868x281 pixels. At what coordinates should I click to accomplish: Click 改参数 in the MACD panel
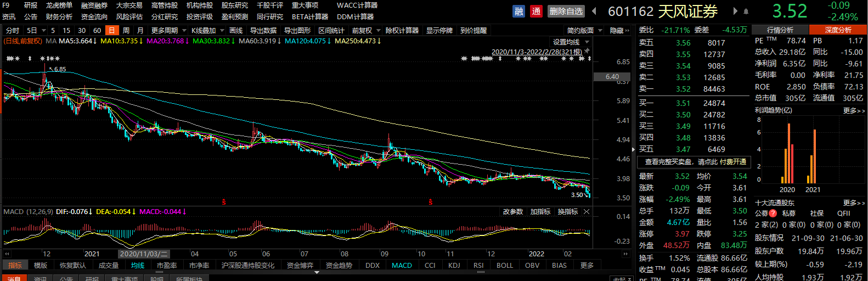pos(513,212)
